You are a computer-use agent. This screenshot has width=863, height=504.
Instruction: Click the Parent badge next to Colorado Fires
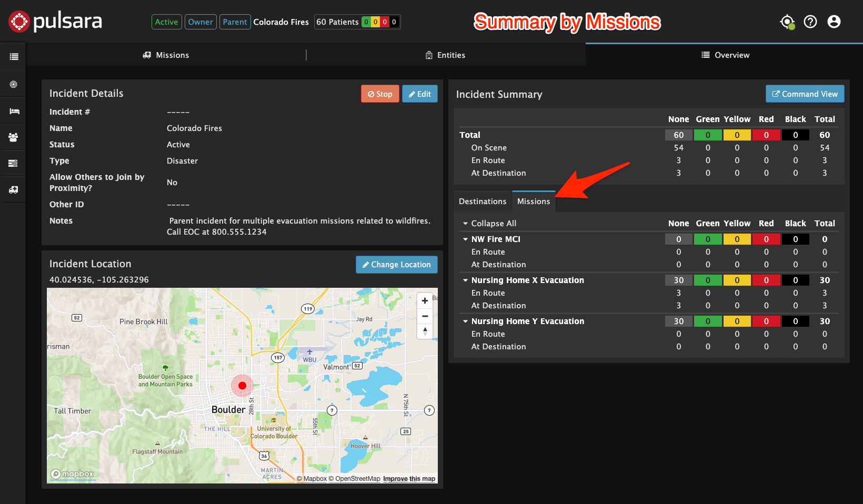(235, 22)
